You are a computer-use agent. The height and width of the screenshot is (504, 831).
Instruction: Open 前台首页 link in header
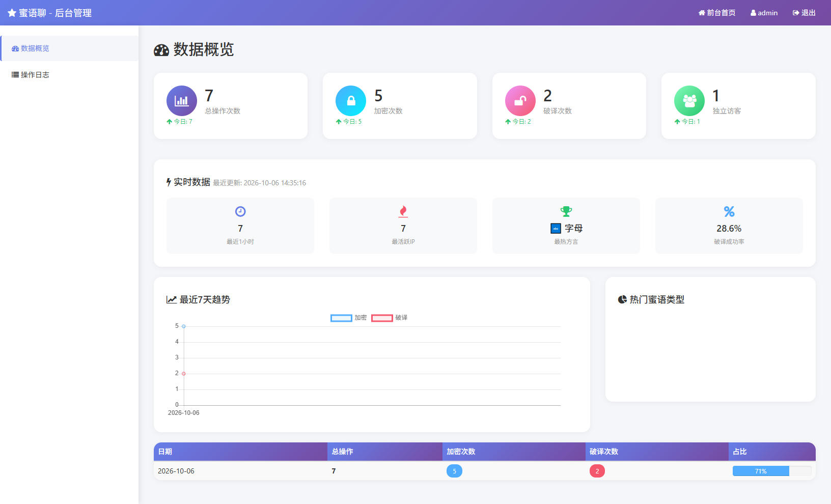point(717,13)
